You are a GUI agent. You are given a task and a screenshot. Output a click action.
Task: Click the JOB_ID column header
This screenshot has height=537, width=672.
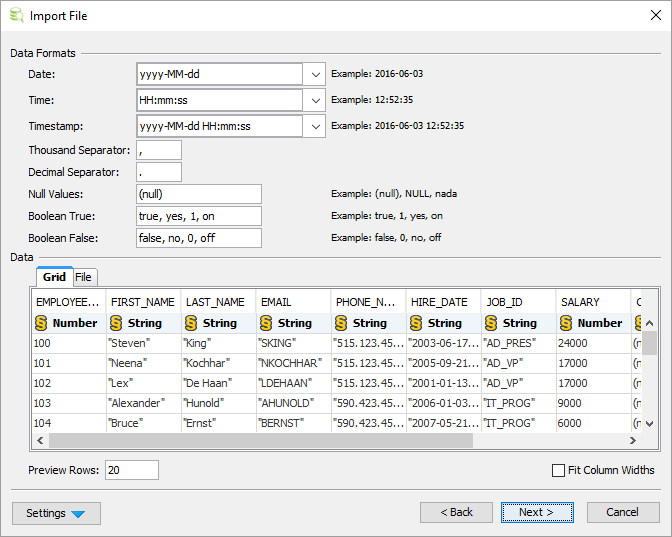(518, 302)
